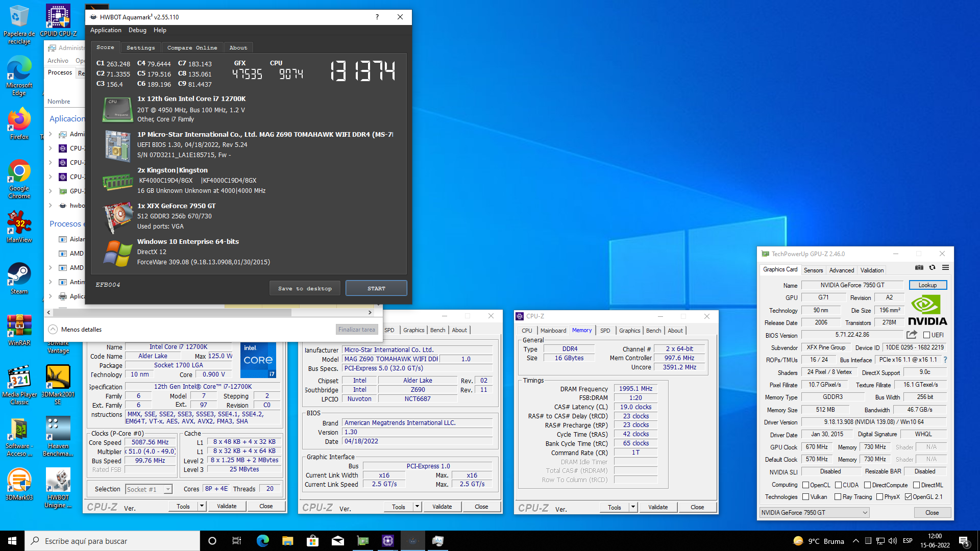The width and height of the screenshot is (980, 551).
Task: Open the Application menu in Aquamark
Action: pyautogui.click(x=106, y=30)
